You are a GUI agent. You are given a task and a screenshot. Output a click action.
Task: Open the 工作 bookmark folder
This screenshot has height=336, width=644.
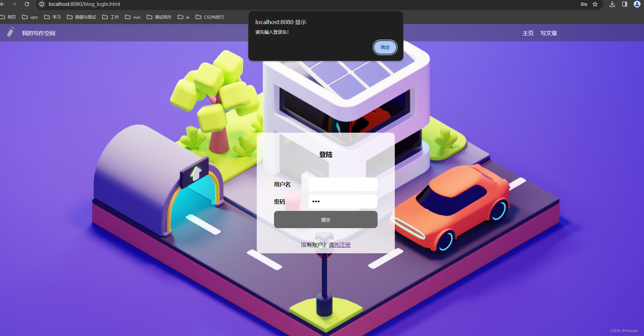pyautogui.click(x=110, y=17)
